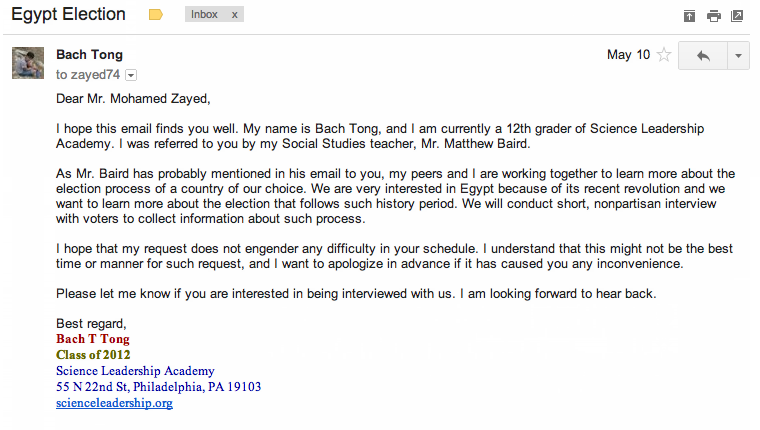Click the Egypt Election subject heading
The image size is (760, 430).
click(68, 15)
